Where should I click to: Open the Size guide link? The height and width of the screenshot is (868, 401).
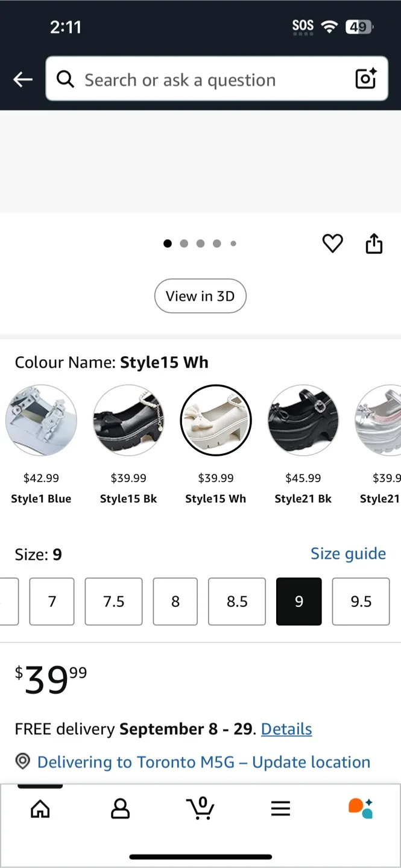coord(348,553)
